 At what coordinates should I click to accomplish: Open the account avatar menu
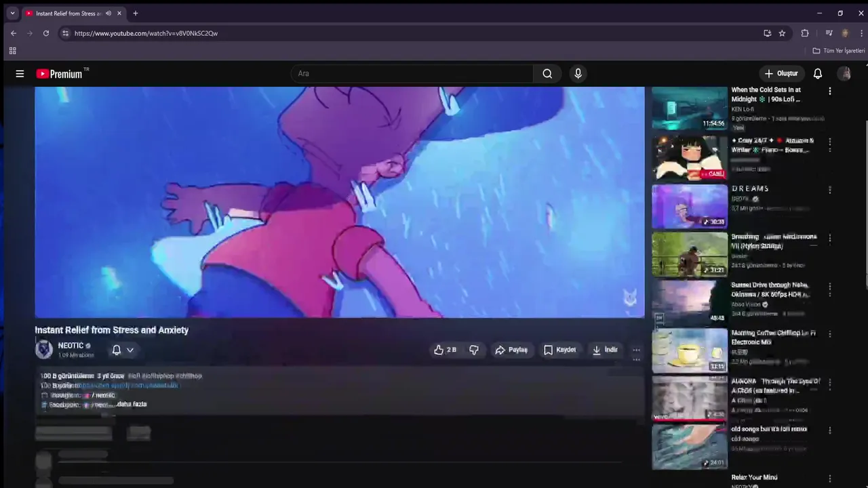coord(845,74)
